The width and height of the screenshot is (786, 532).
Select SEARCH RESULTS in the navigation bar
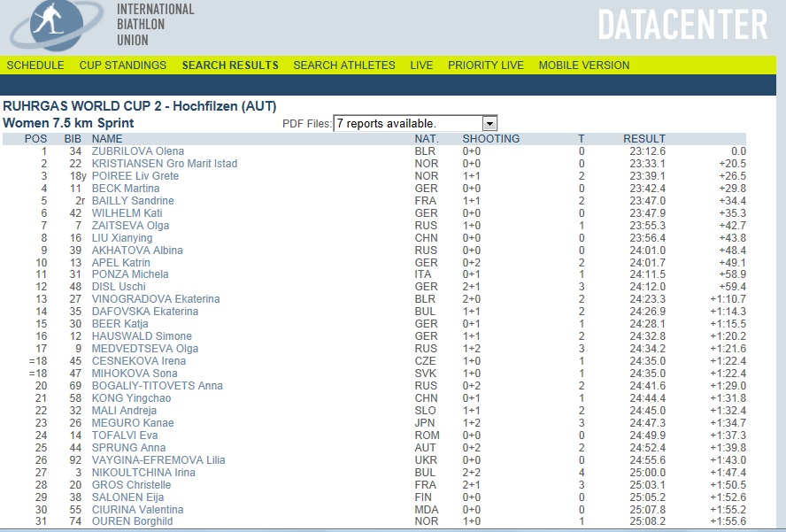click(230, 66)
